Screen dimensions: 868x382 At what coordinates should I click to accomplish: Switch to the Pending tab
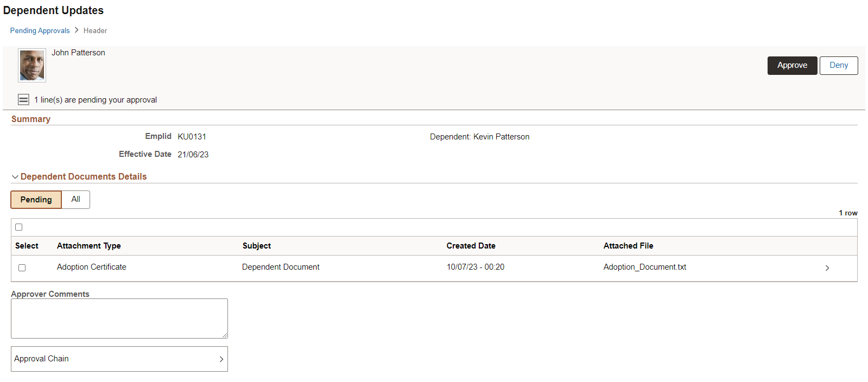[x=36, y=200]
